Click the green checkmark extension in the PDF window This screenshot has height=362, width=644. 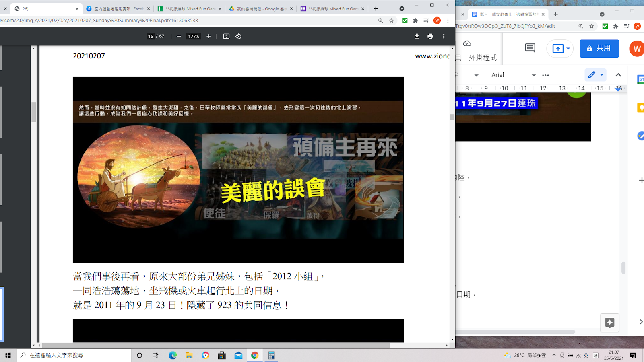[405, 21]
